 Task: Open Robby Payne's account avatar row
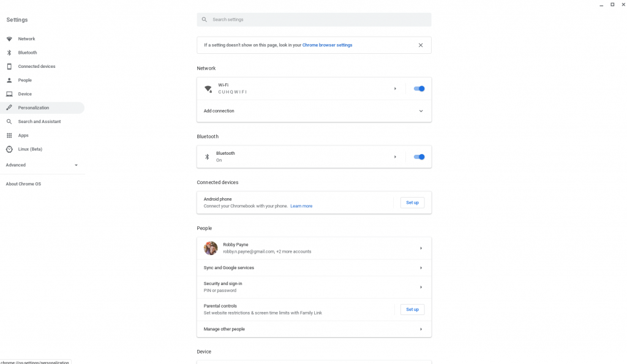tap(313, 248)
